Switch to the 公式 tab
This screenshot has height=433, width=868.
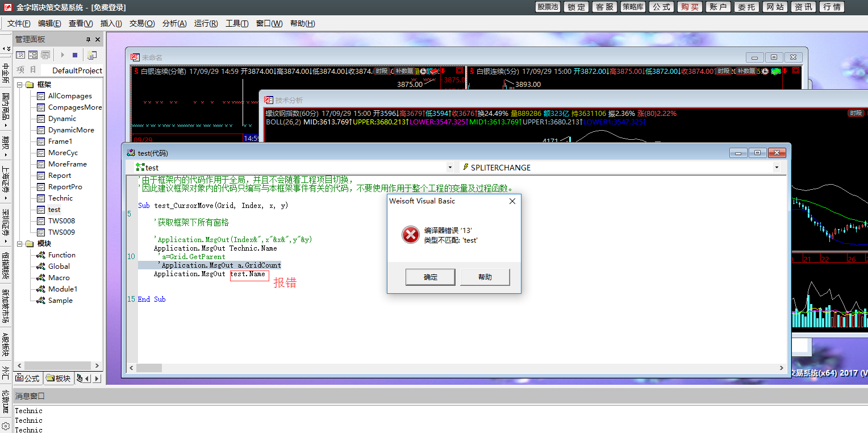[x=28, y=378]
